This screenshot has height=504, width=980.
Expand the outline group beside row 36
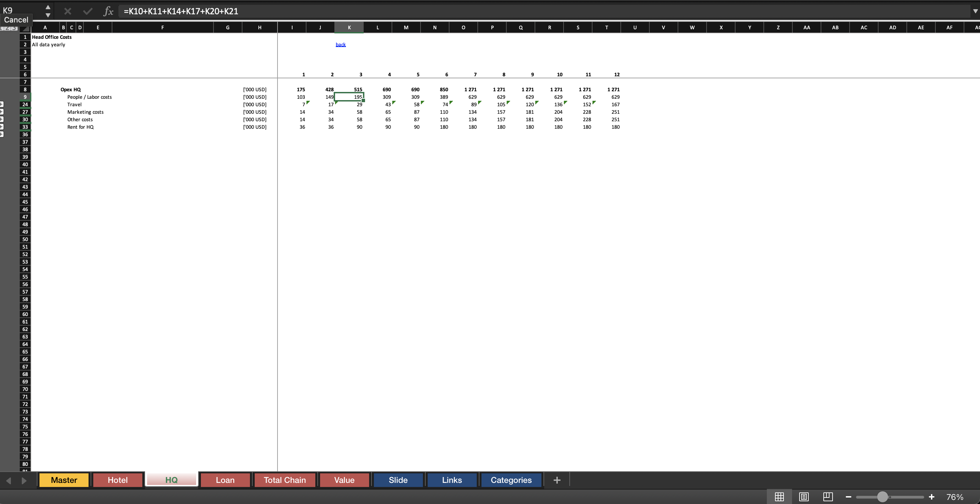(2, 134)
